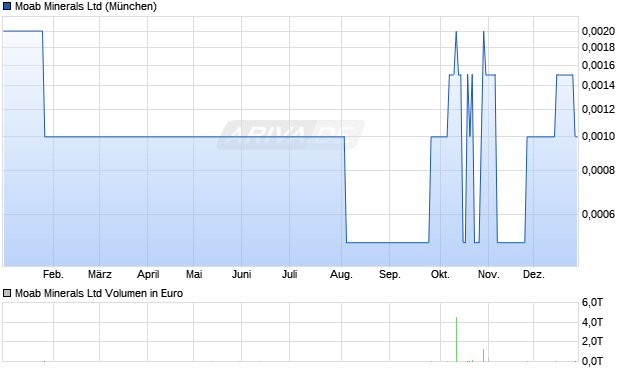Click the blue Moab Minerals legend square

tap(7, 6)
